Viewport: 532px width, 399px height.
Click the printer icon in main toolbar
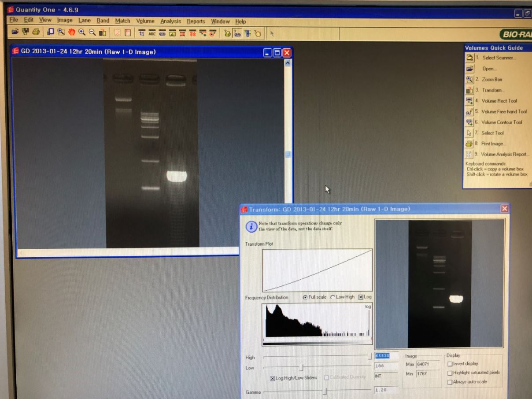coord(36,32)
